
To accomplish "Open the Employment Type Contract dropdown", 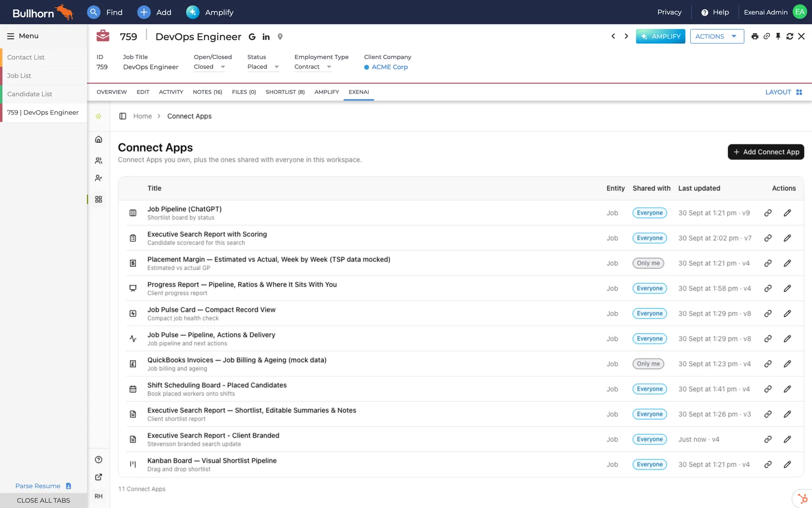I will [313, 67].
